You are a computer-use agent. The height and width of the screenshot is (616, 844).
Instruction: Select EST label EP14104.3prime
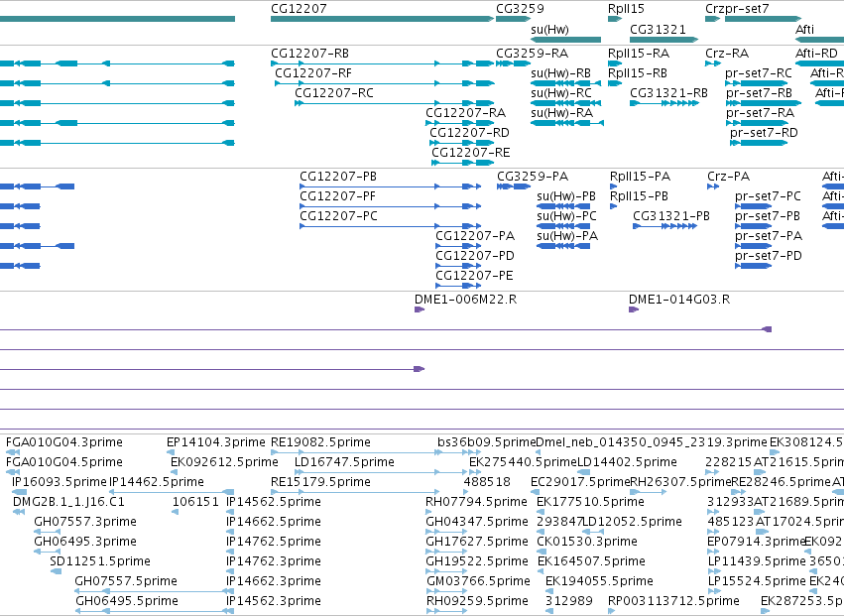pos(216,442)
